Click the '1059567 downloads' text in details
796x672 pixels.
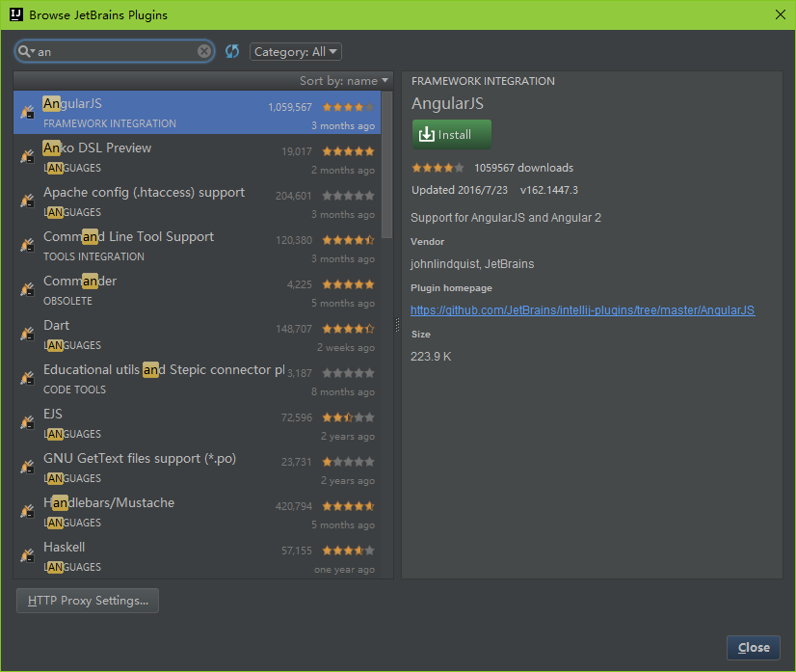point(523,168)
